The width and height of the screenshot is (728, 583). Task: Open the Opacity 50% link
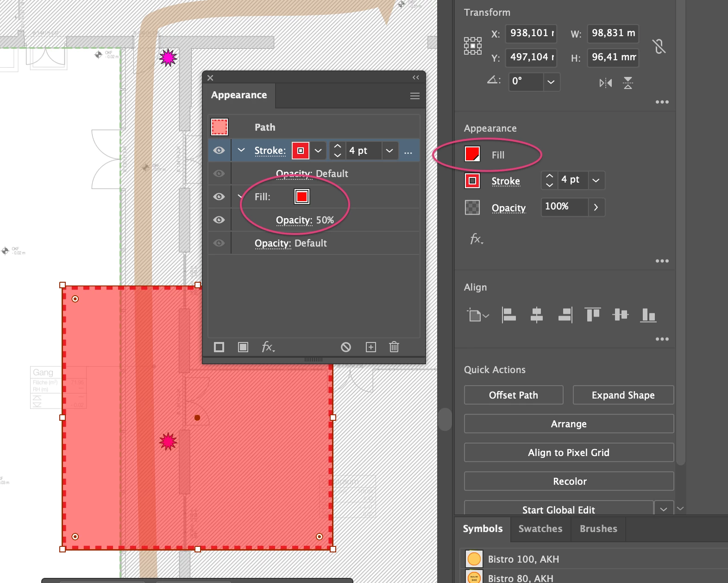tap(294, 220)
